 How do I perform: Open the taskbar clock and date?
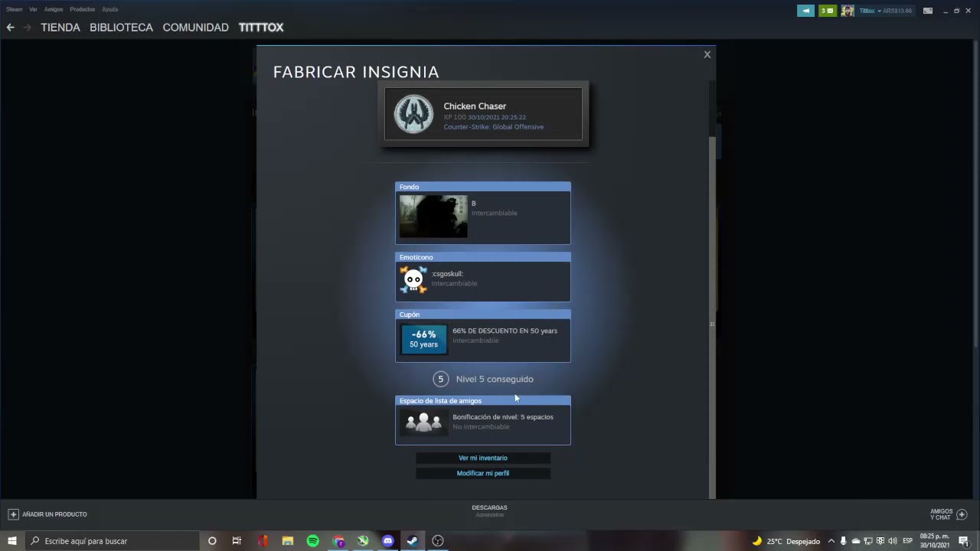934,541
